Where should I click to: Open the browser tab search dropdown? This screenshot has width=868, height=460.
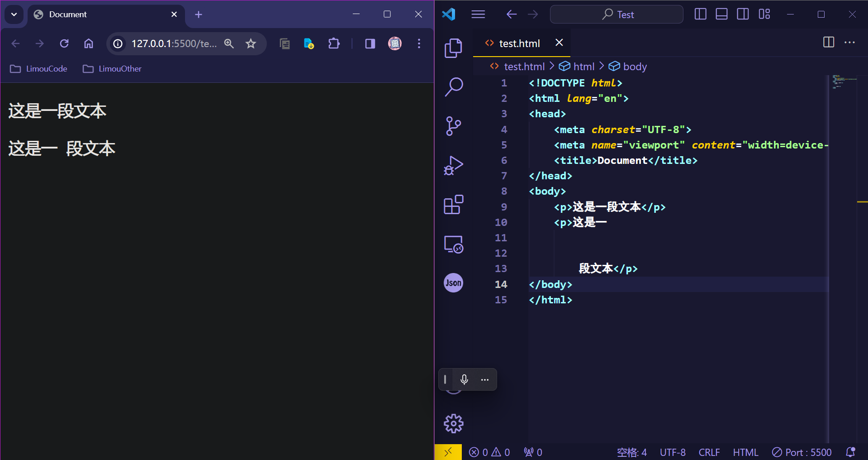(x=14, y=14)
